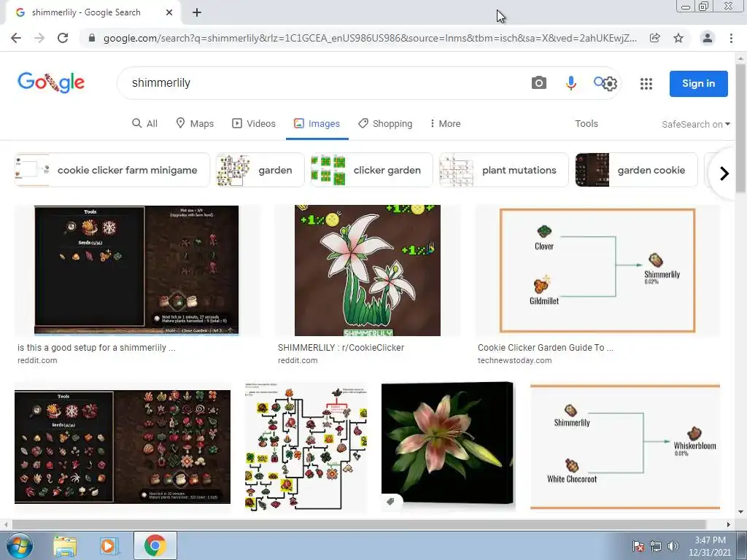This screenshot has height=560, width=747.
Task: Switch to the Shopping tab
Action: pos(385,124)
